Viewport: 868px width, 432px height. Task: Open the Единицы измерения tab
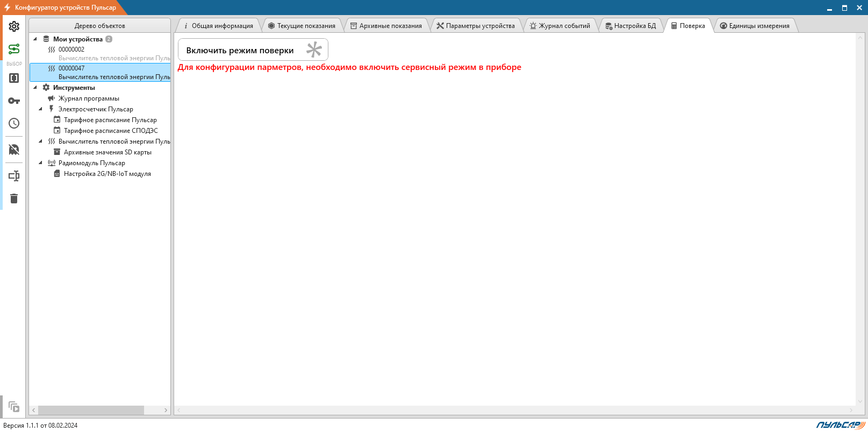pos(755,26)
